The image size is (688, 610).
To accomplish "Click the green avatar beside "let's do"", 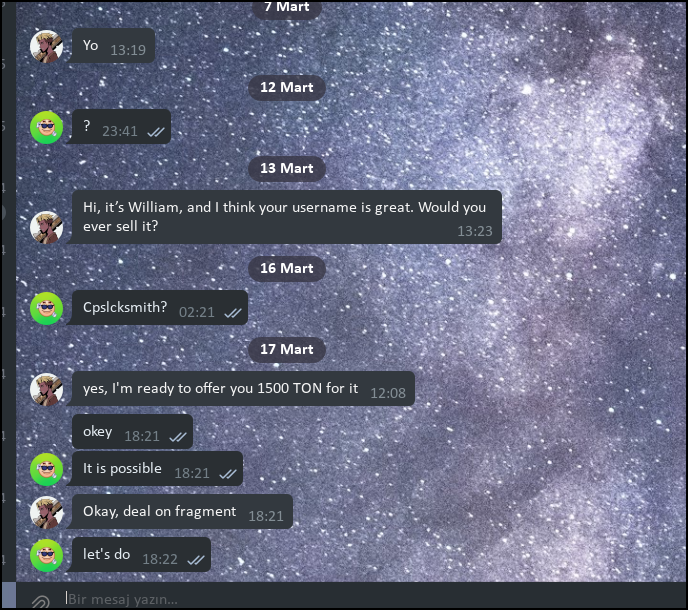I will [46, 555].
